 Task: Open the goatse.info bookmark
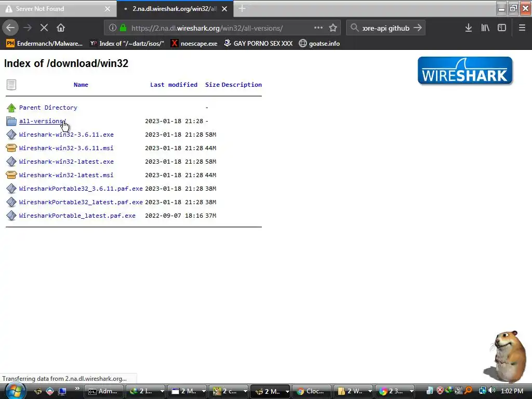(x=320, y=44)
